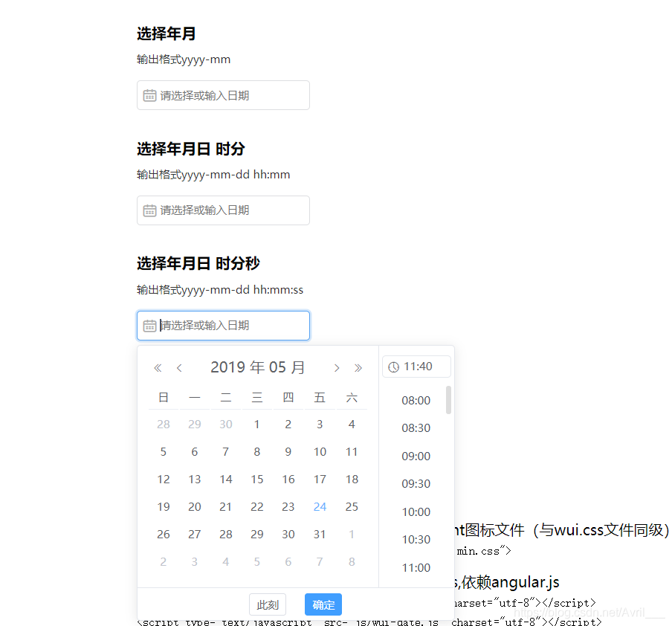Click the single-left arrow for previous month
Screen dimensions: 672x626
(179, 367)
